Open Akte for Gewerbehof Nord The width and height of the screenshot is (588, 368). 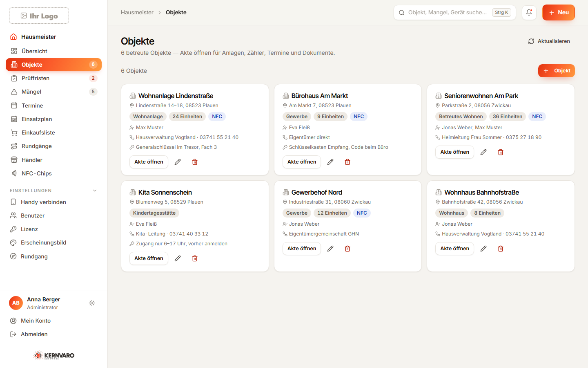302,249
